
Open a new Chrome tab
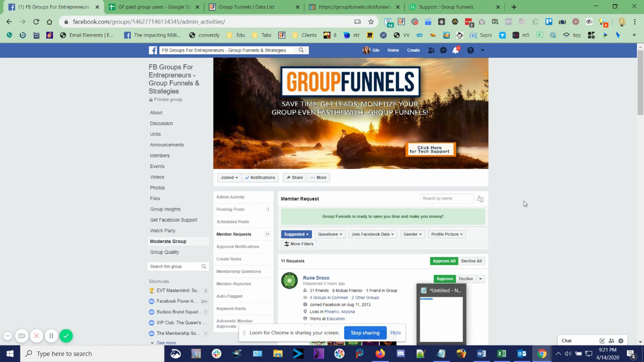click(514, 7)
